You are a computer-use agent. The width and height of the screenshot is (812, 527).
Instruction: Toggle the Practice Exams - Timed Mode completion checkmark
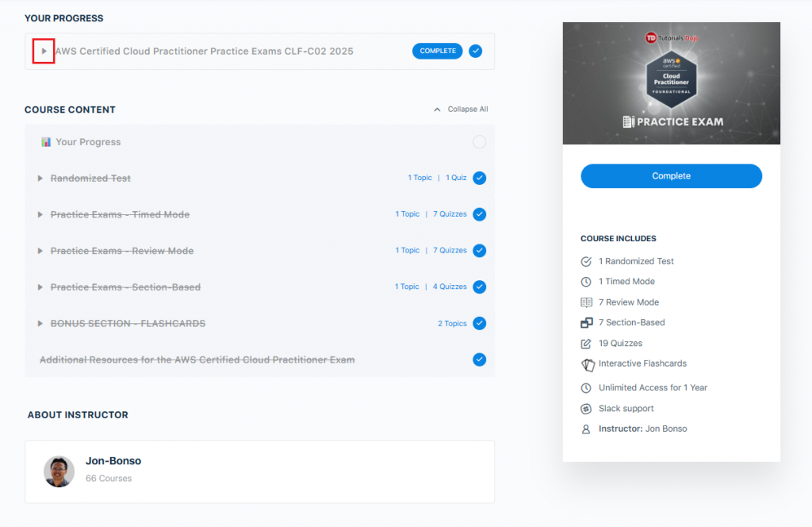click(x=479, y=214)
